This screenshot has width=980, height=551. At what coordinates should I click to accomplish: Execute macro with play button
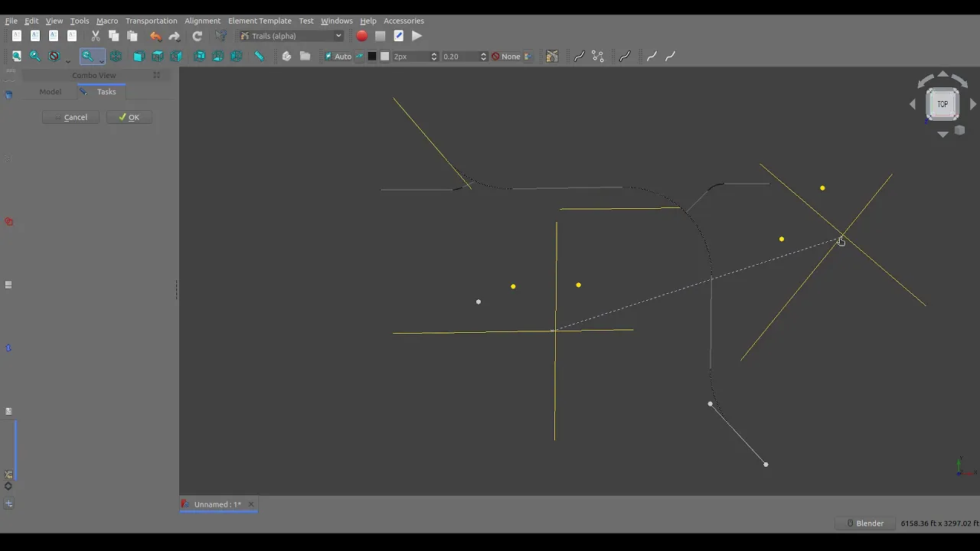(x=417, y=36)
